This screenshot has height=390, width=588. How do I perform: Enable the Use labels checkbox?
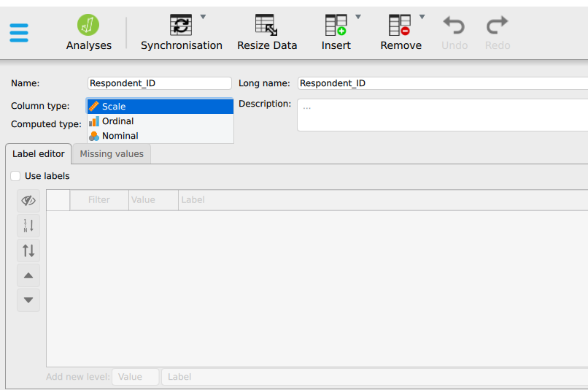tap(15, 176)
